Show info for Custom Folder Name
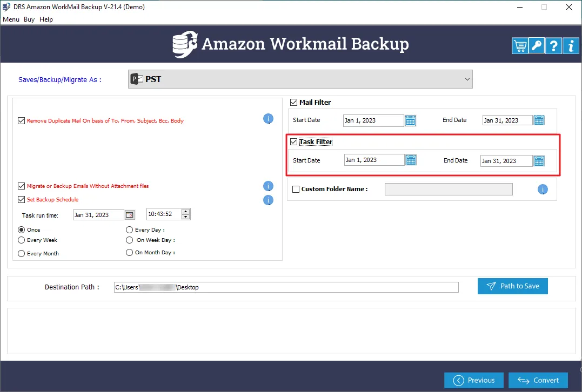Viewport: 582px width, 392px height. pos(543,190)
